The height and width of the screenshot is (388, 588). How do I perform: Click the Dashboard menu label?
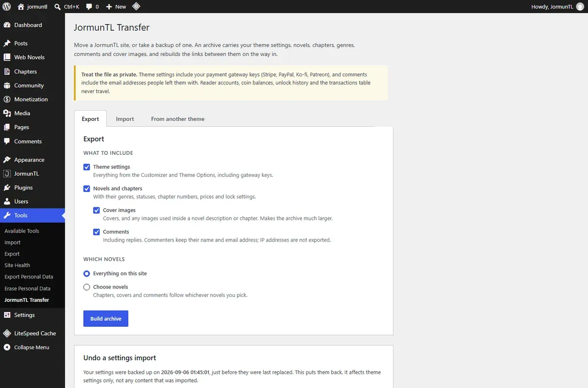point(28,25)
